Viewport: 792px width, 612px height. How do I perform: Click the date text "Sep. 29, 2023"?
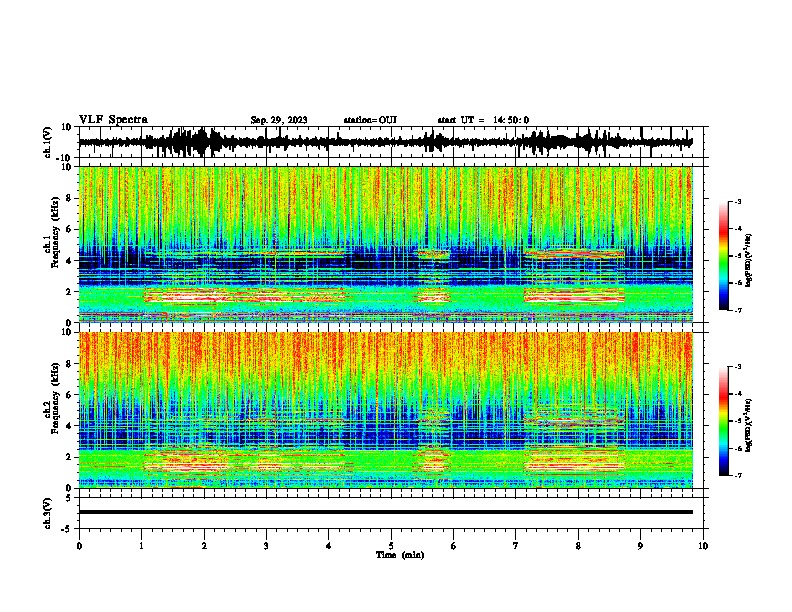tap(279, 120)
